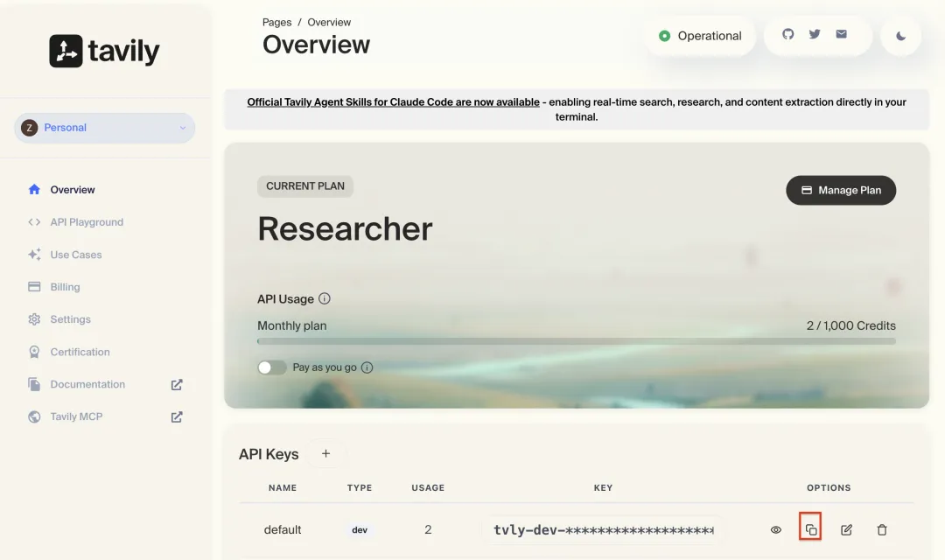The image size is (945, 560).
Task: Click the API Usage info icon
Action: click(325, 298)
